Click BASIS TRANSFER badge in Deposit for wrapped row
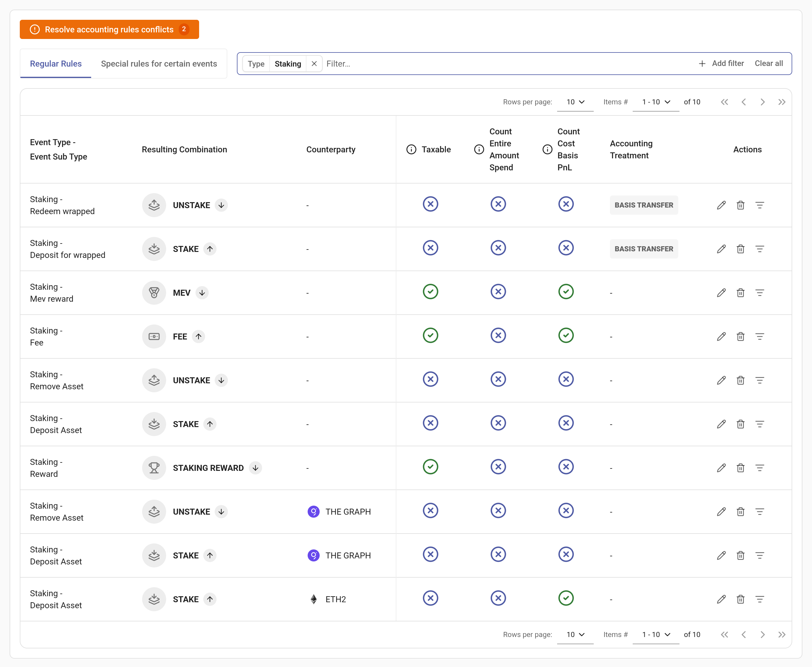The height and width of the screenshot is (667, 812). 644,249
